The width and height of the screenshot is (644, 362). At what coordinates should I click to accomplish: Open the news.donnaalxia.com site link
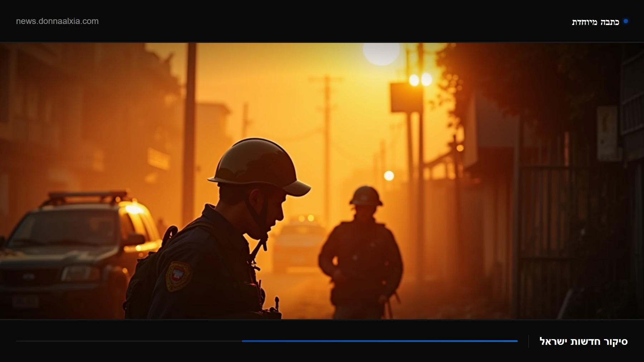pos(57,21)
